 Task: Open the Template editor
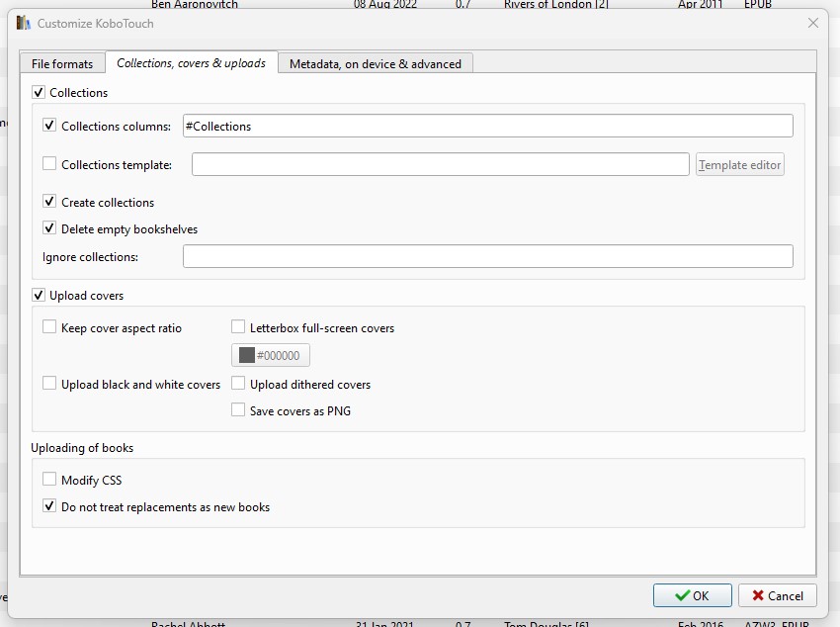pos(740,164)
